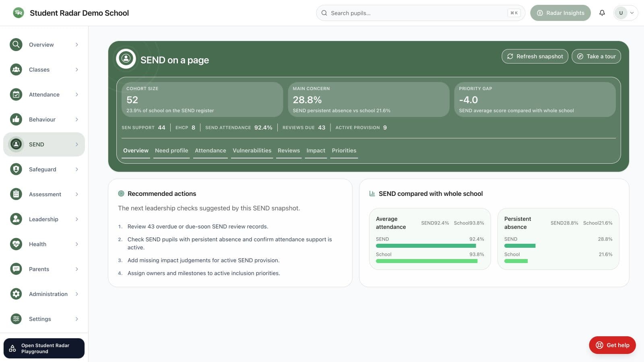Click the Recommended actions target icon

121,193
